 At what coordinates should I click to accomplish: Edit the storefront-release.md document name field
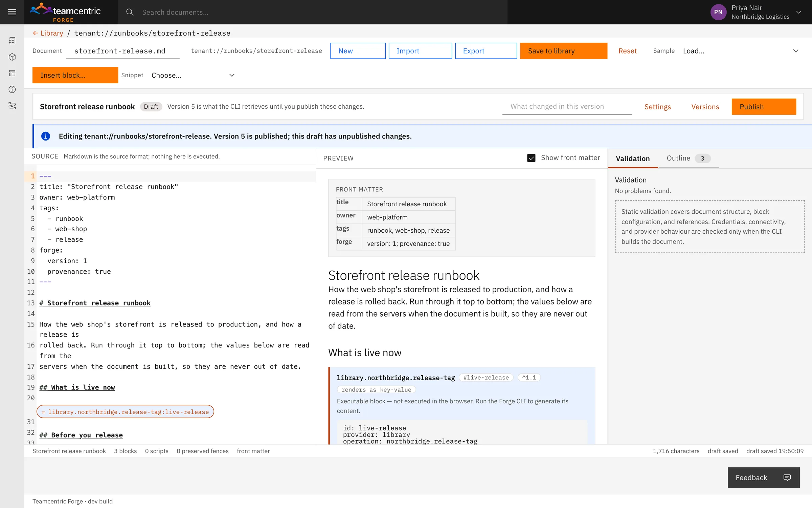coord(123,51)
